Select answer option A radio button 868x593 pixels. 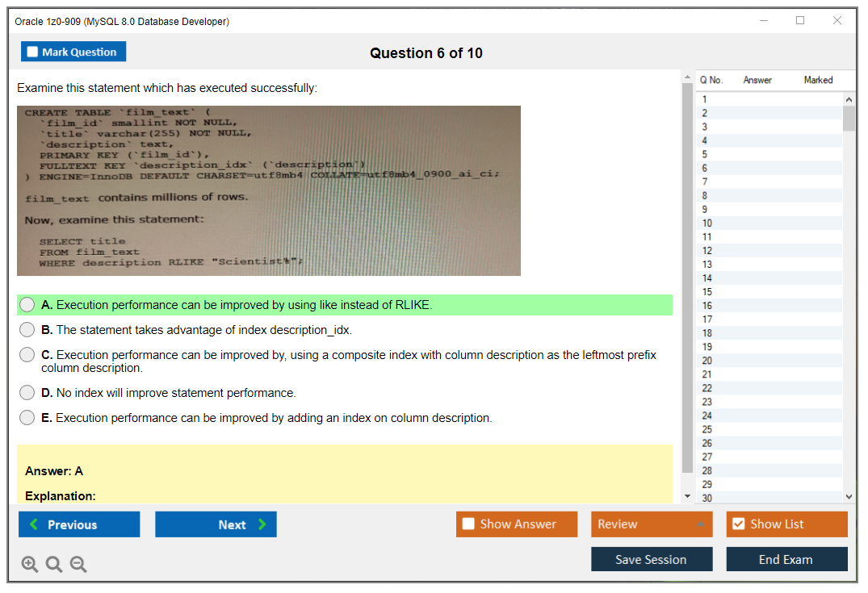pyautogui.click(x=27, y=305)
